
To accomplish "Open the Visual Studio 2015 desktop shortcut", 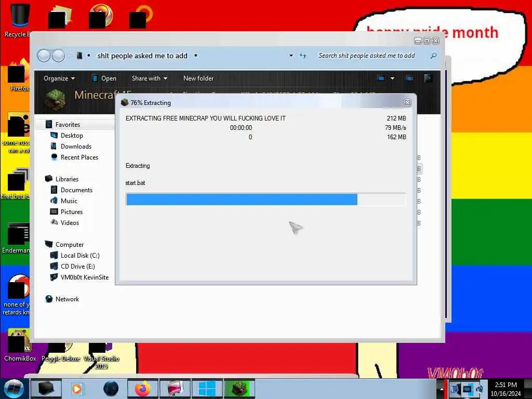I will click(x=101, y=355).
